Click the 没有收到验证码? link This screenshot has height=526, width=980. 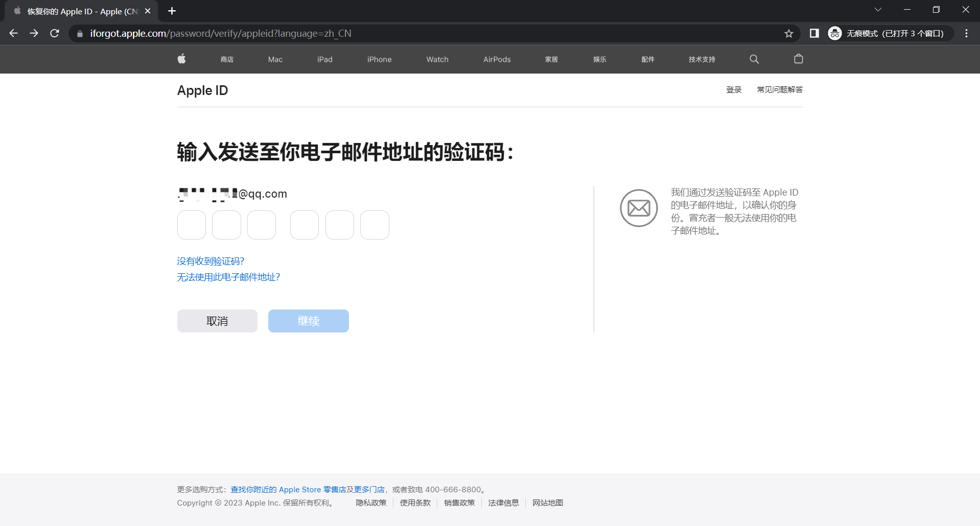pyautogui.click(x=211, y=261)
